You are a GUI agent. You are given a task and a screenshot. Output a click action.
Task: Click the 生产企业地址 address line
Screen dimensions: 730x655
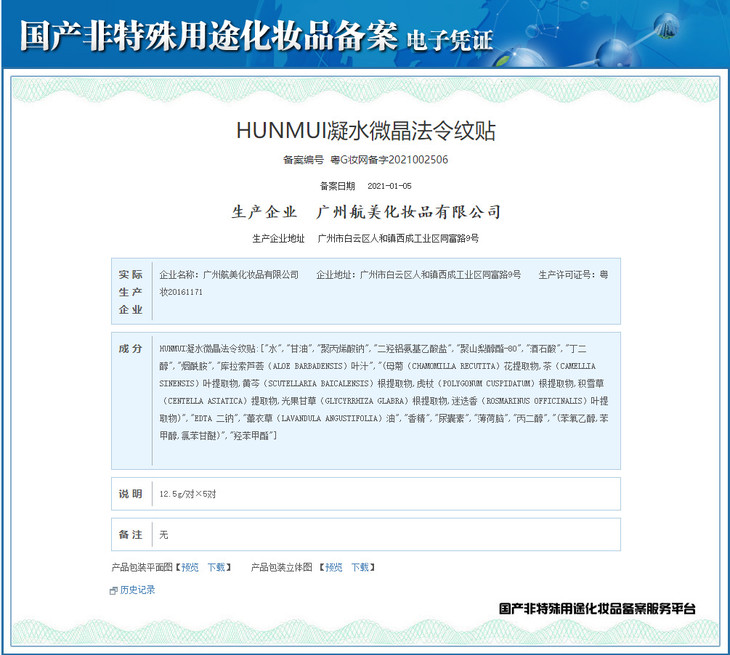(365, 238)
